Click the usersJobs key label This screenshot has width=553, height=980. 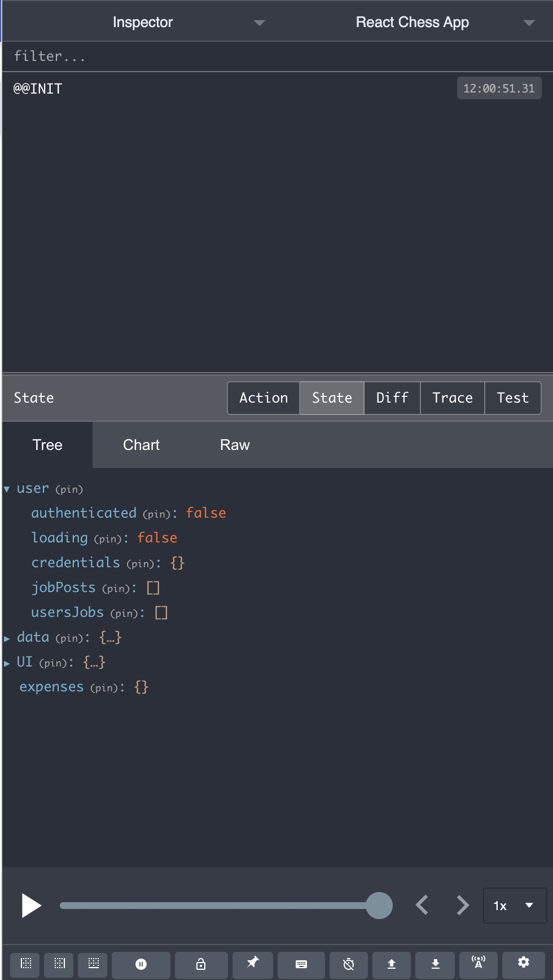tap(68, 612)
